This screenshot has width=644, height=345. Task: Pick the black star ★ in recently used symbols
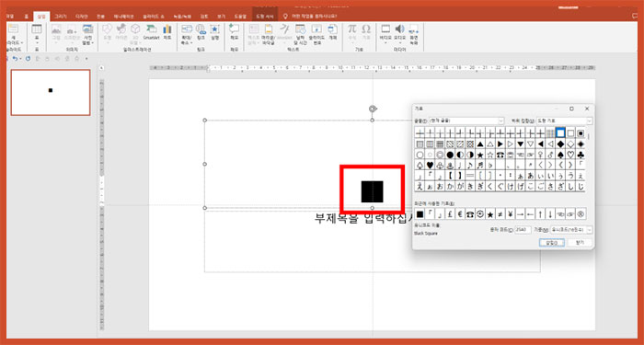point(490,214)
